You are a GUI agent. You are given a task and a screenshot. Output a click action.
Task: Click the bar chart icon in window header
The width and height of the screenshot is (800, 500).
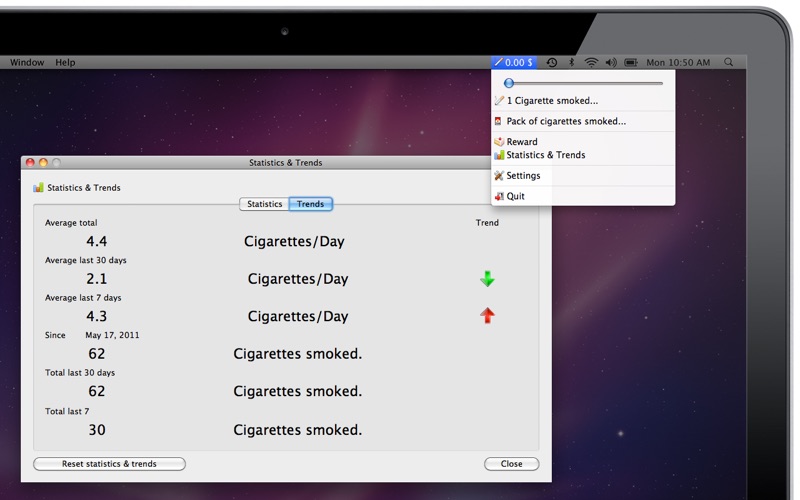[38, 187]
